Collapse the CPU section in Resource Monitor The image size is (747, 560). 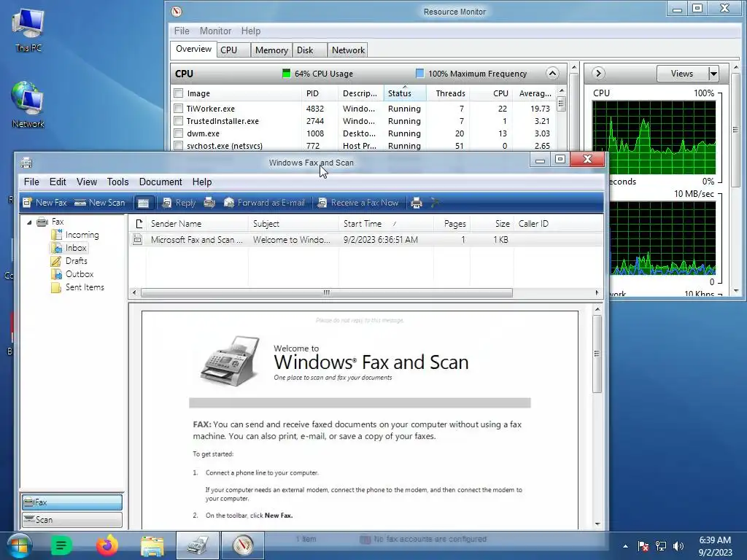pyautogui.click(x=552, y=74)
